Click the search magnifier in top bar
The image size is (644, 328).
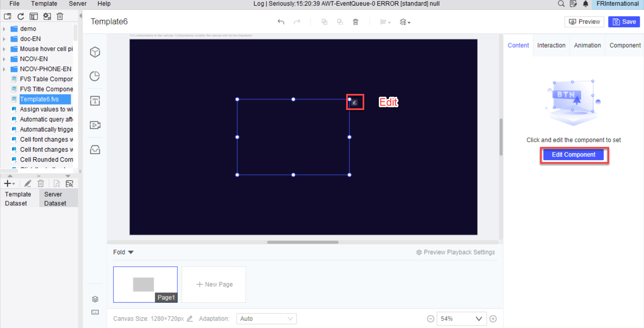coord(561,4)
